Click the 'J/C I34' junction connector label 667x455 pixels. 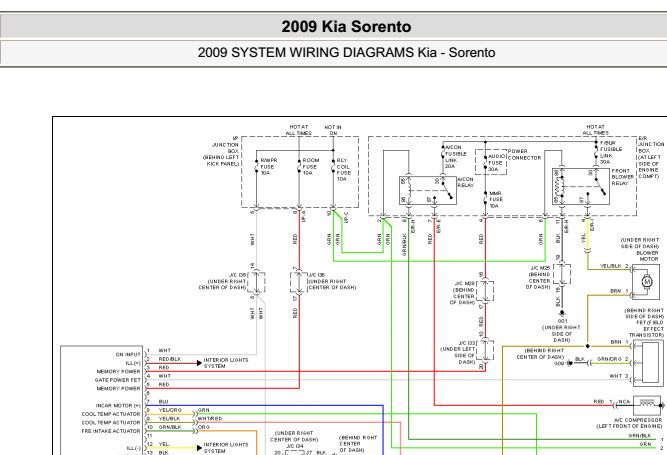pyautogui.click(x=294, y=446)
